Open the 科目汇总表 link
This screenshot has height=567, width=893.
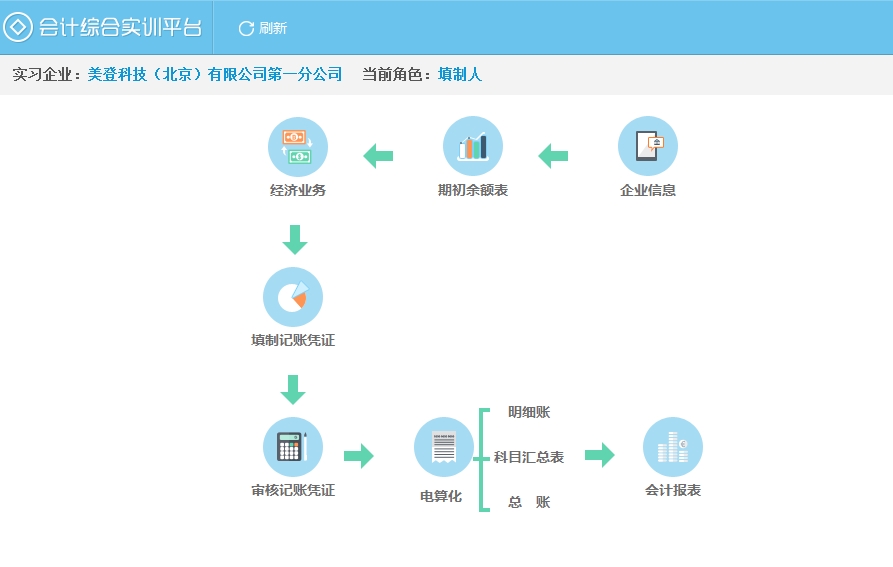pos(528,457)
